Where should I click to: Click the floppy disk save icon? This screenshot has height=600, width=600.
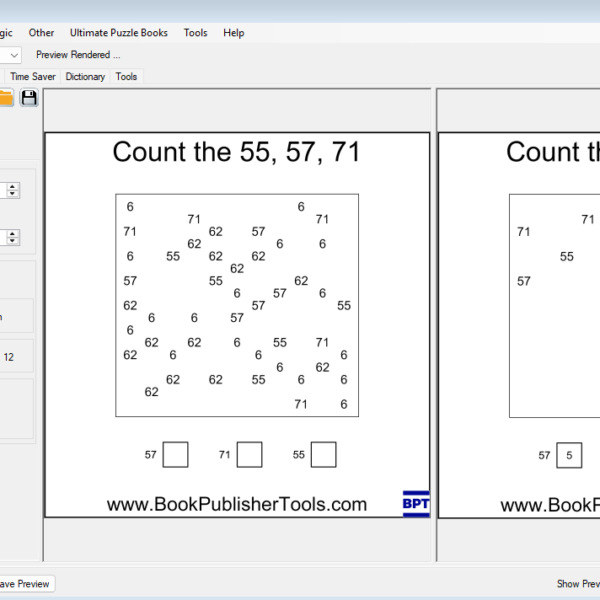(29, 97)
